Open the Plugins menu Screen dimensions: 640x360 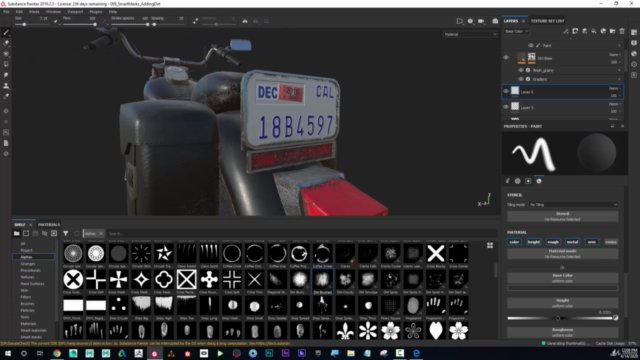(96, 12)
